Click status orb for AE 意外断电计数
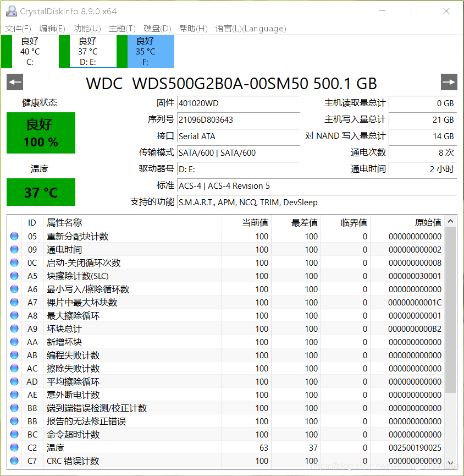Viewport: 464px width, 476px height. click(x=14, y=395)
